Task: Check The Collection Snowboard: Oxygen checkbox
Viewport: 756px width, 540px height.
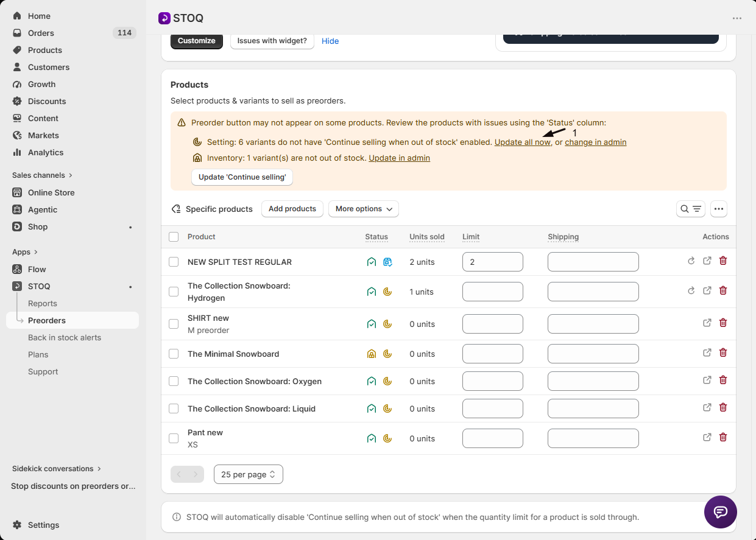Action: 174,381
